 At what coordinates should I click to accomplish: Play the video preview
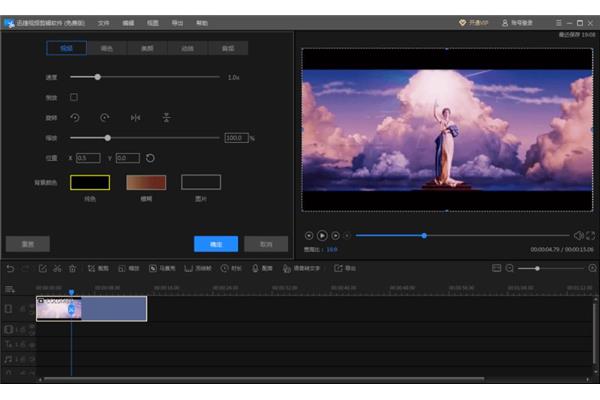322,236
